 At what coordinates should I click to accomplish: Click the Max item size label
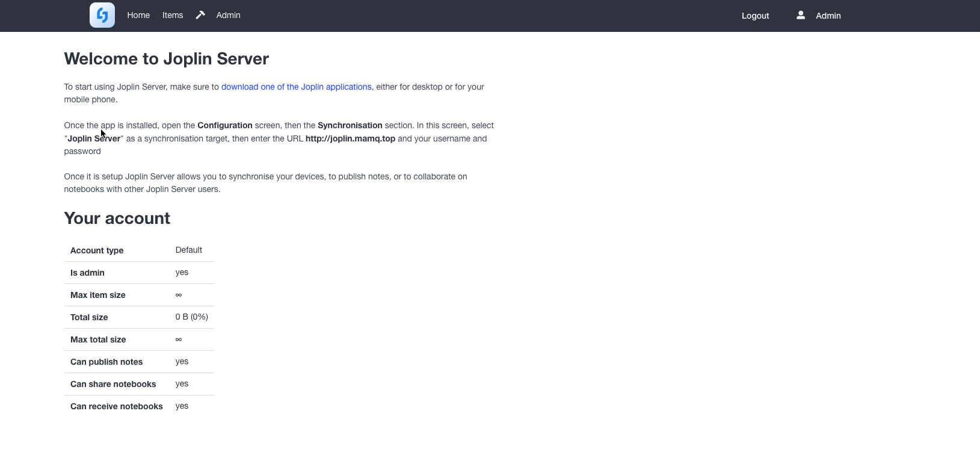pos(98,295)
